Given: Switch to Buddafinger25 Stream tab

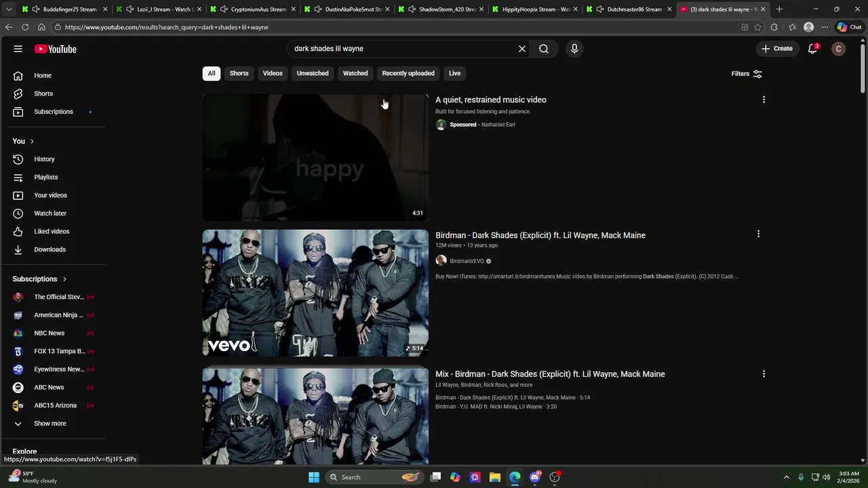Looking at the screenshot, I should [x=64, y=9].
